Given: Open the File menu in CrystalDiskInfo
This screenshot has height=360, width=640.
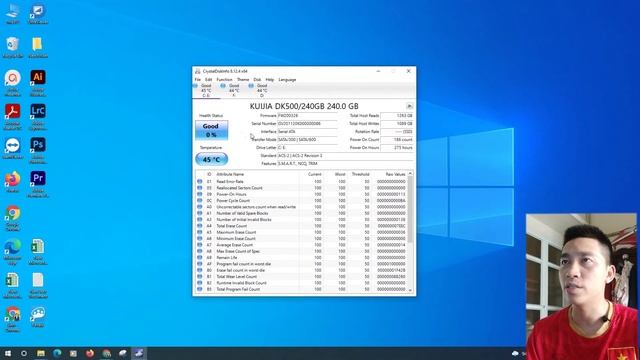Looking at the screenshot, I should (x=198, y=80).
